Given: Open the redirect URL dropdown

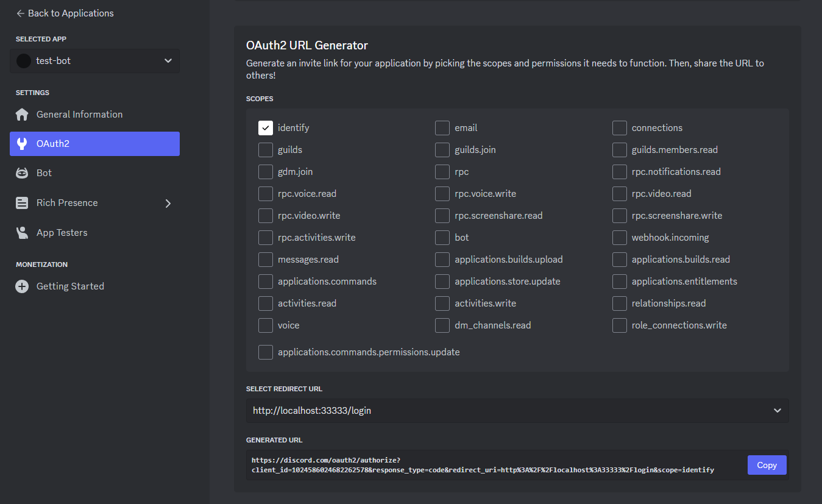Looking at the screenshot, I should (517, 411).
